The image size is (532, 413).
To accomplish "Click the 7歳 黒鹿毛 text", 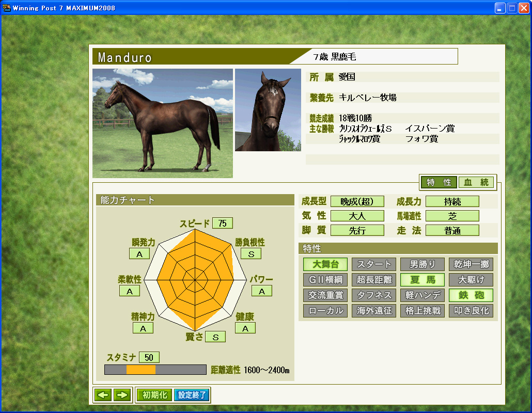I will 335,57.
